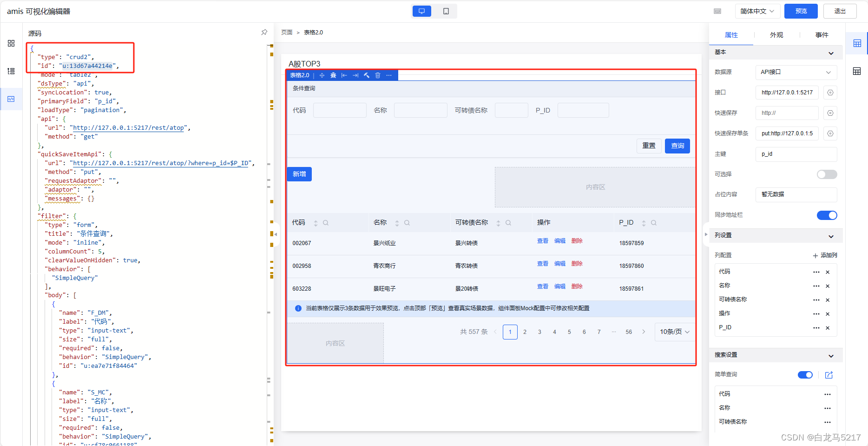Open more options in table toolbar
The image size is (868, 446).
[389, 75]
